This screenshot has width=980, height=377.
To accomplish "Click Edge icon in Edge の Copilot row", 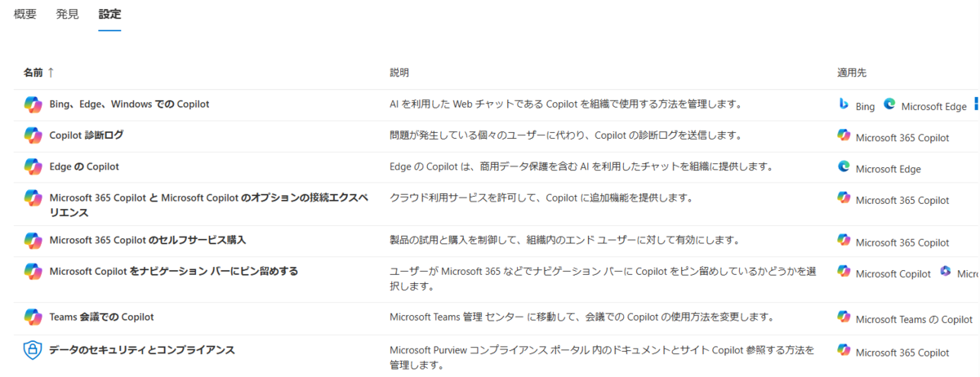I will [x=844, y=166].
